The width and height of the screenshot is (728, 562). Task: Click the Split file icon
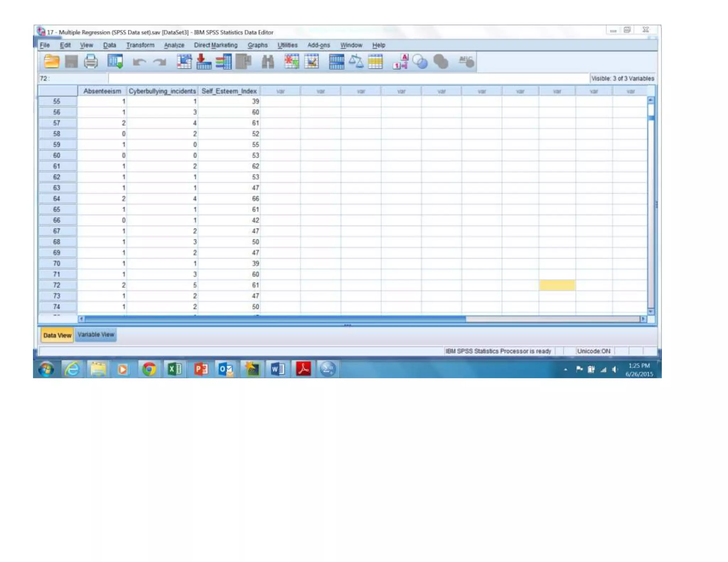[x=336, y=62]
